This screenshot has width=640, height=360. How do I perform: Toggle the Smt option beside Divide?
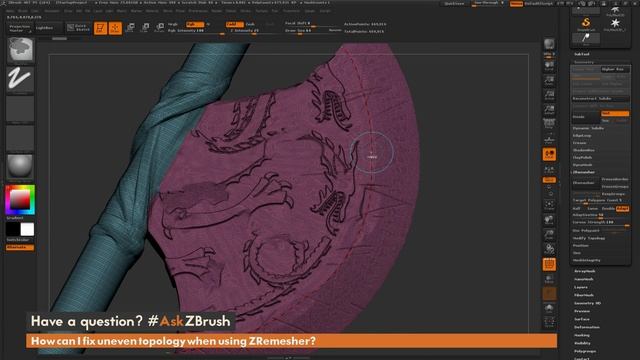point(615,113)
